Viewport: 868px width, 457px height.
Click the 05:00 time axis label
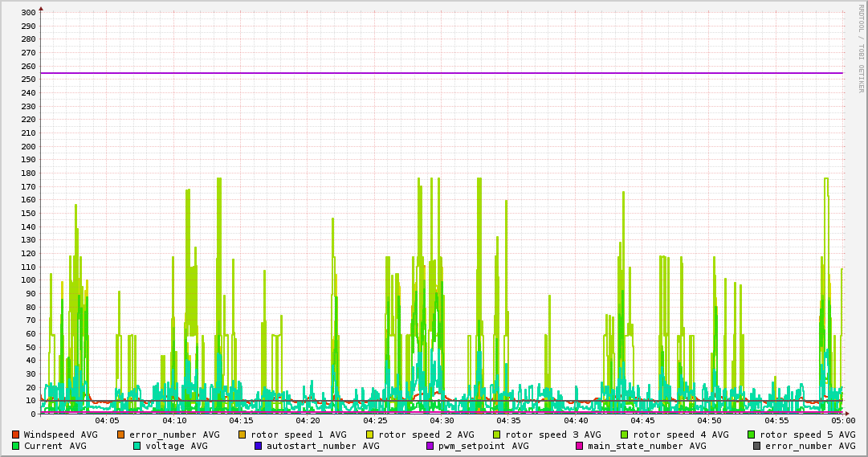pos(843,420)
